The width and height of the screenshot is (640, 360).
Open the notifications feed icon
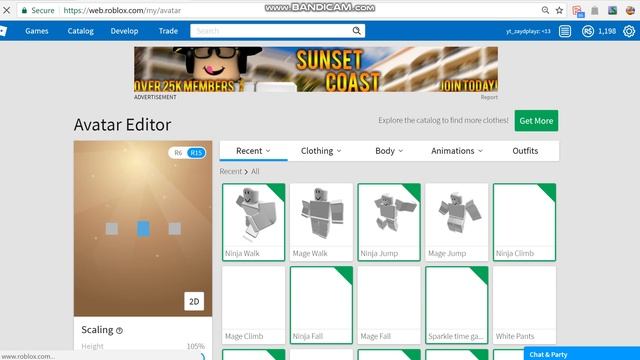coord(565,31)
